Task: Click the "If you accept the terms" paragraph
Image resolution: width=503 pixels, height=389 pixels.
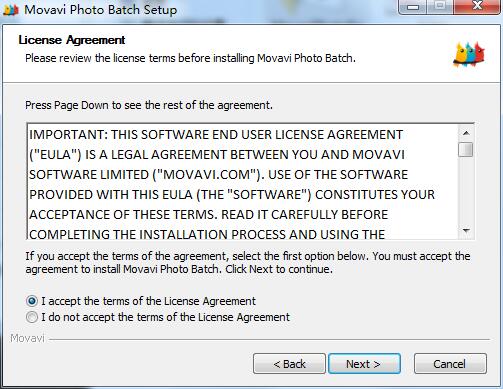Action: [248, 263]
